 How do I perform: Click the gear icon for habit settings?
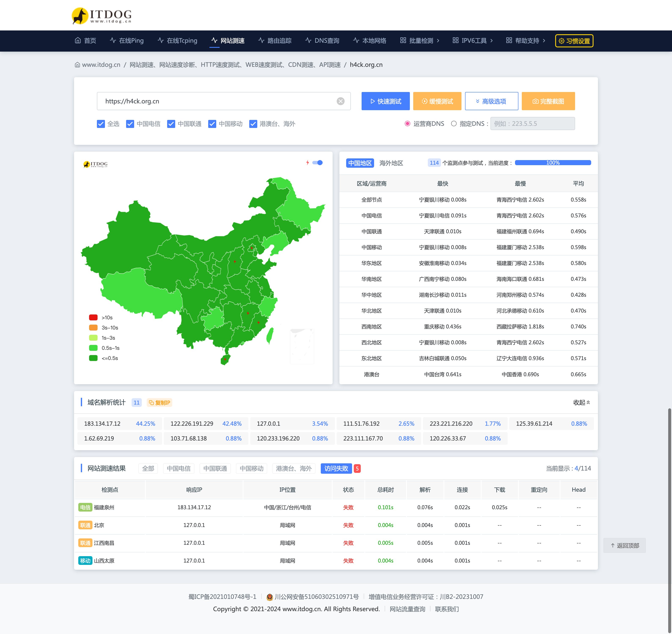(561, 41)
